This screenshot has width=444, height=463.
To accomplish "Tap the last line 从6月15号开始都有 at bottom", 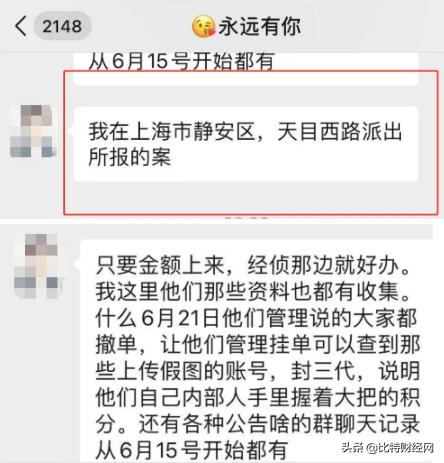I will 192,449.
